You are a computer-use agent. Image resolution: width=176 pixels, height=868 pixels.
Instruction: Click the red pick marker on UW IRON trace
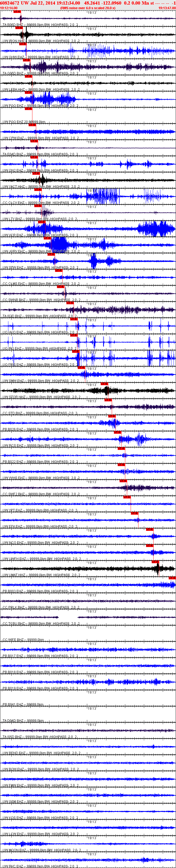click(19, 28)
